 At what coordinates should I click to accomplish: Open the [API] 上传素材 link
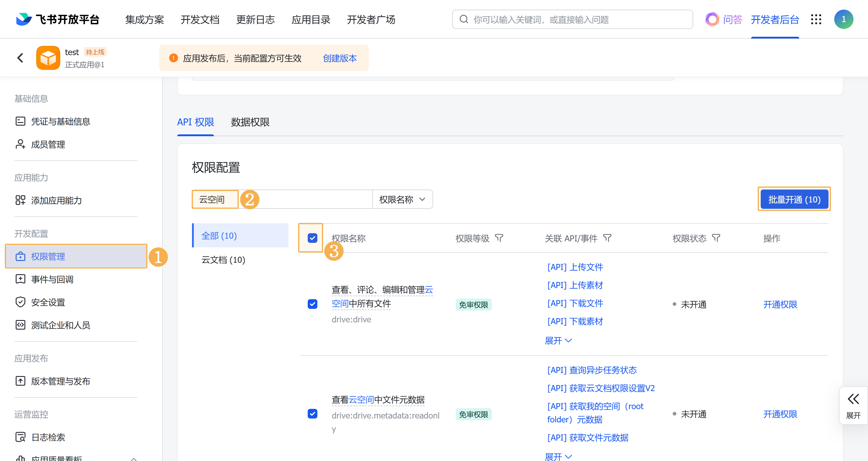pyautogui.click(x=575, y=285)
